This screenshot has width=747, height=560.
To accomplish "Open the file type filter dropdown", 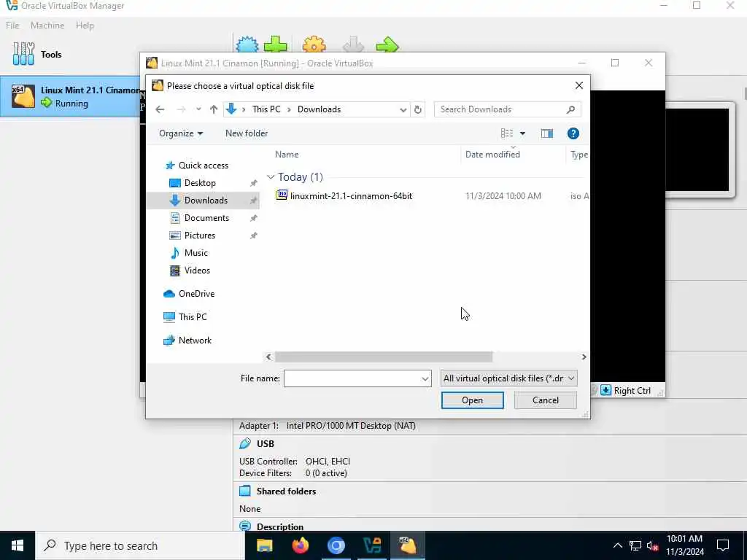I will point(508,378).
